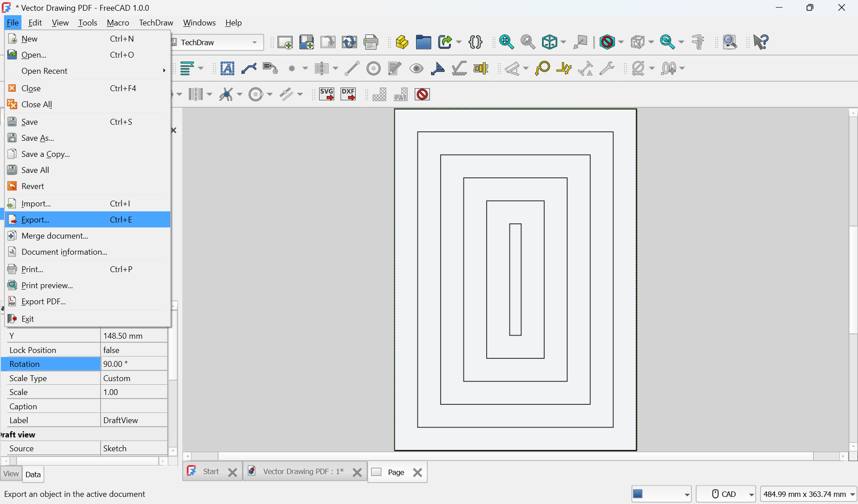This screenshot has height=504, width=858.
Task: Add a leader line to the view
Action: tap(249, 68)
